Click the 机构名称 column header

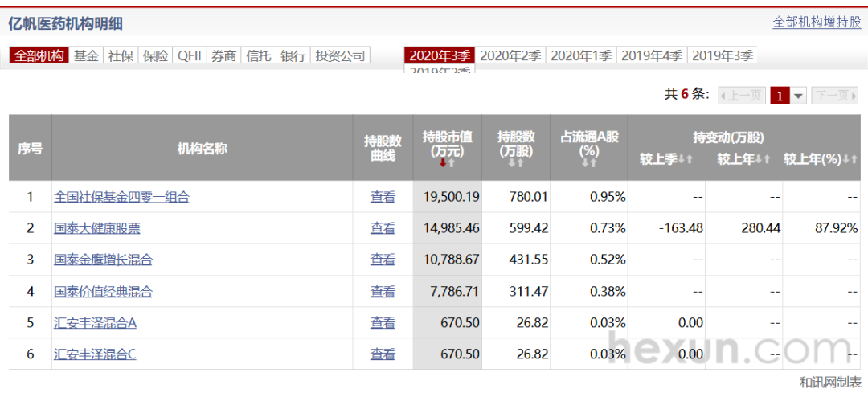coord(202,148)
